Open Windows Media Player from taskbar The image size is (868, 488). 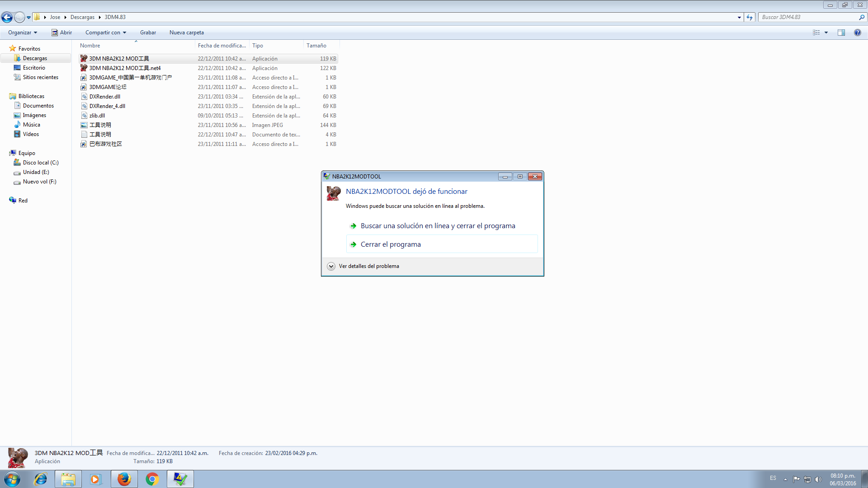[96, 479]
